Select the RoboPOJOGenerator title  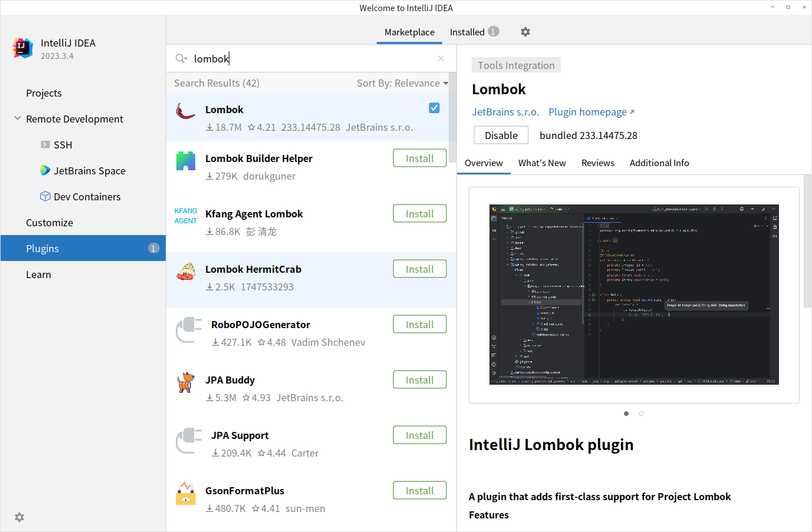[261, 325]
